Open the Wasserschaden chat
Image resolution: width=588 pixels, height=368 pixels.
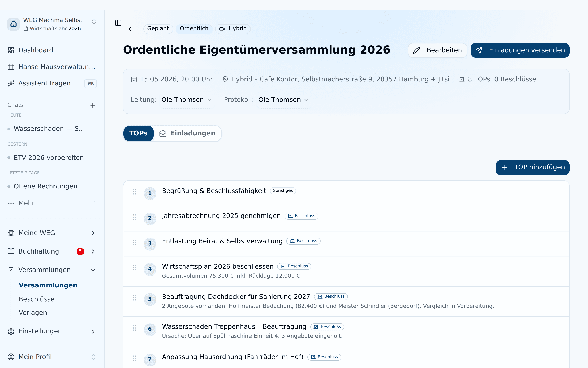[x=49, y=129]
